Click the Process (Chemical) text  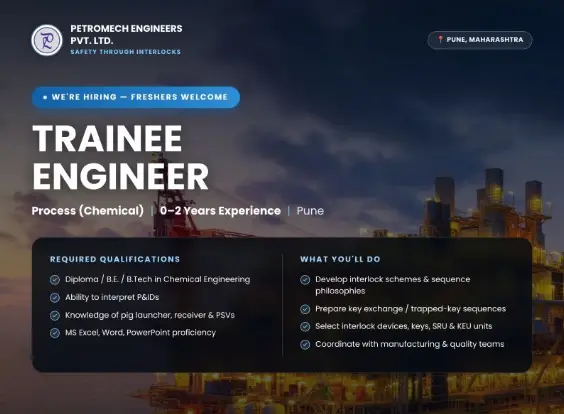coord(88,211)
